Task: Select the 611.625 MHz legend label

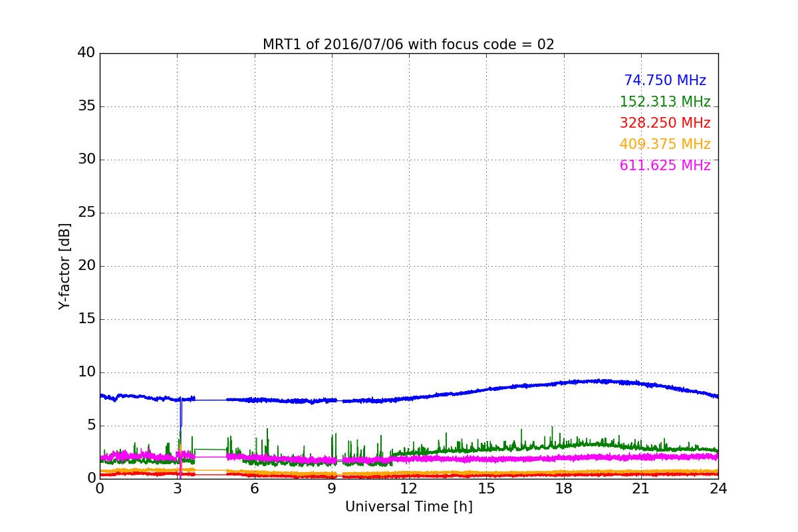Action: pyautogui.click(x=665, y=166)
